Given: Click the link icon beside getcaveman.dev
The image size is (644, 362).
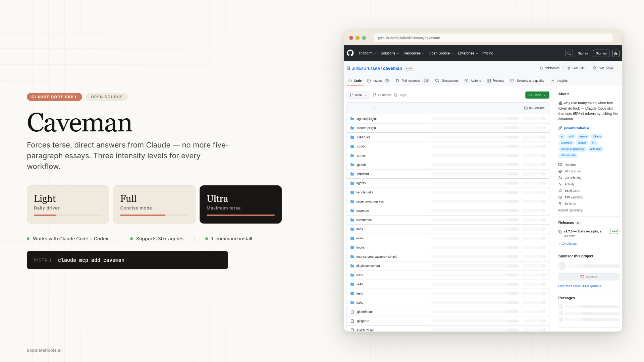Looking at the screenshot, I should coord(560,128).
